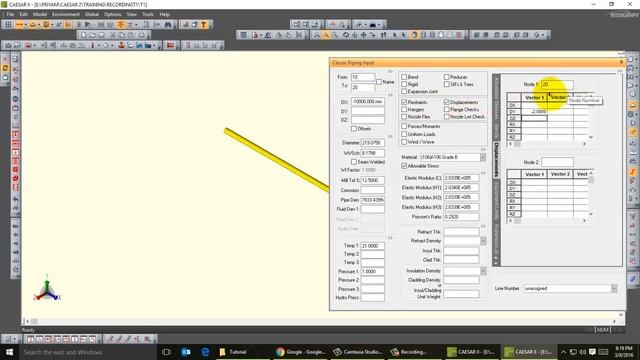Click the Find binoculars icon in toolbar
The height and width of the screenshot is (360, 640).
click(168, 25)
